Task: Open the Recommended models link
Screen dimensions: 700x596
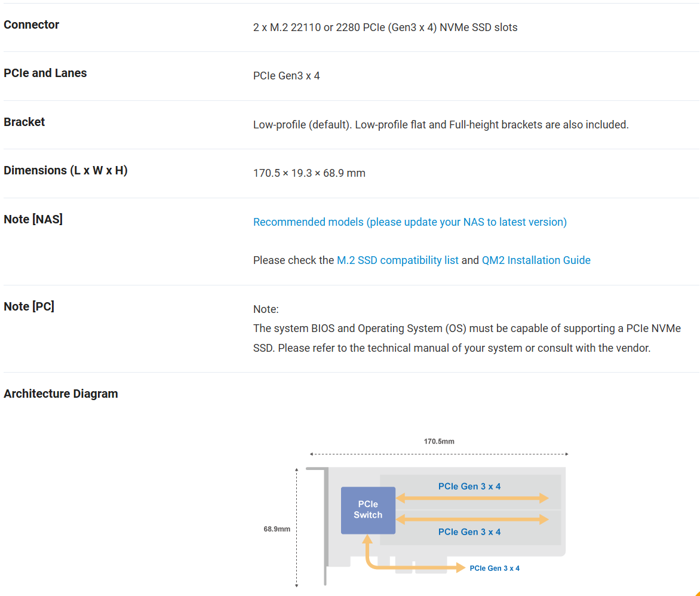Action: click(410, 222)
